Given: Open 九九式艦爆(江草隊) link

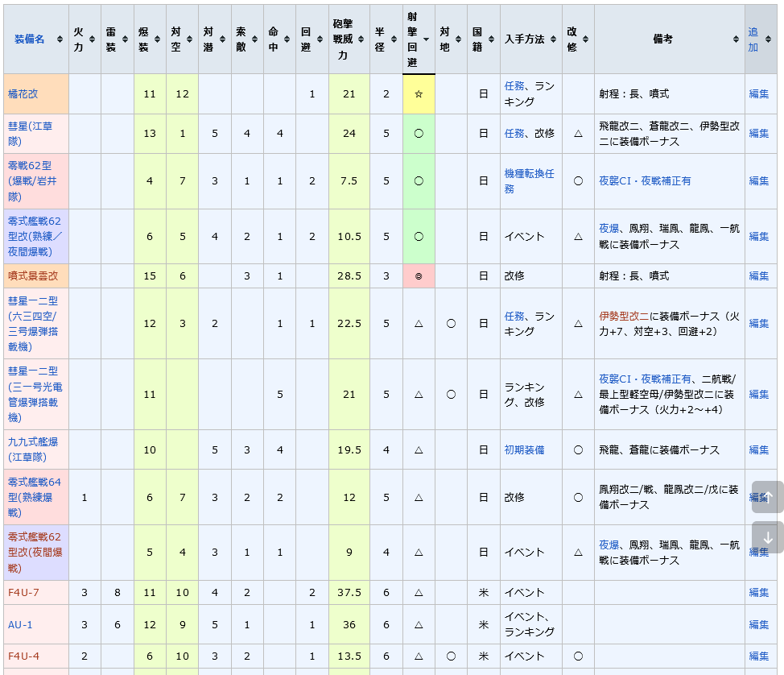Looking at the screenshot, I should [33, 449].
